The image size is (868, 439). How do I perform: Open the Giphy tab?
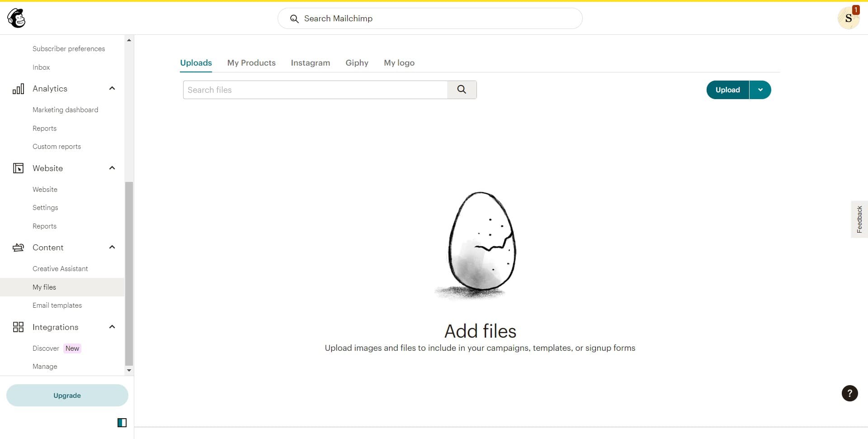click(x=357, y=63)
